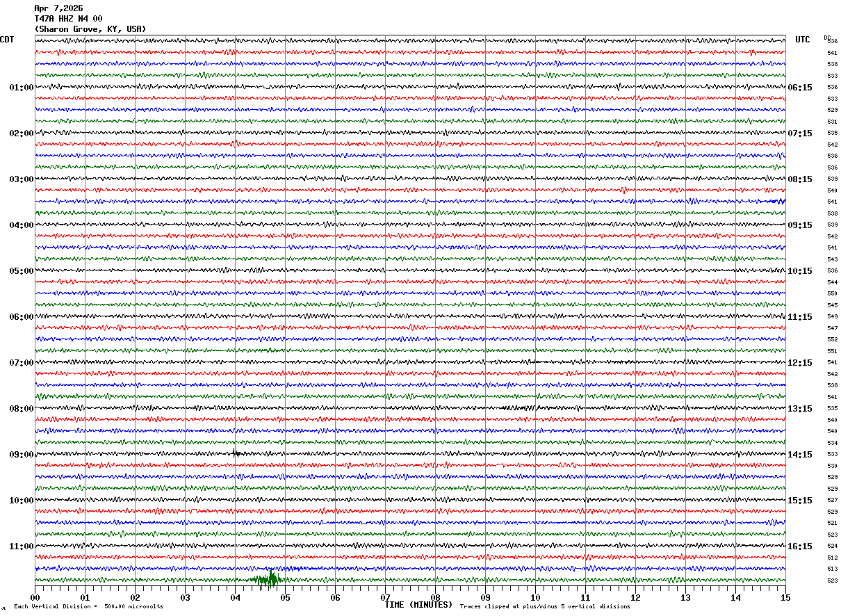
Task: Click the 08:15 UTC time label
Action: (x=799, y=179)
